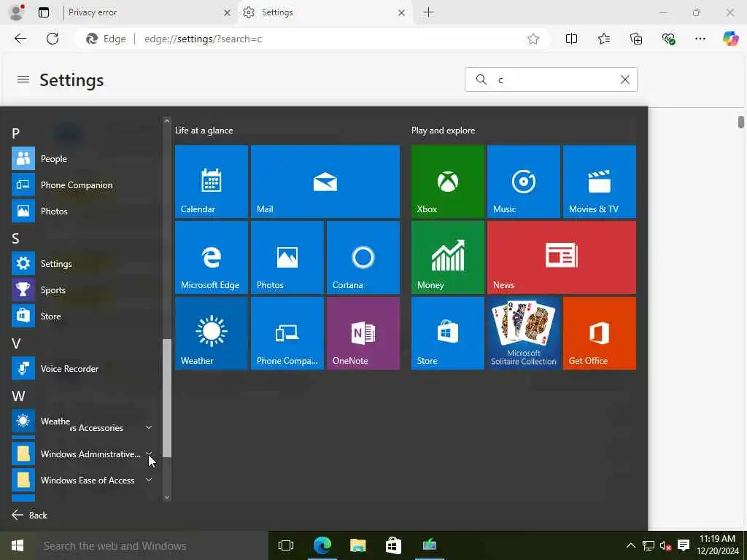Open Task View on the taskbar
Image resolution: width=747 pixels, height=560 pixels.
(286, 545)
